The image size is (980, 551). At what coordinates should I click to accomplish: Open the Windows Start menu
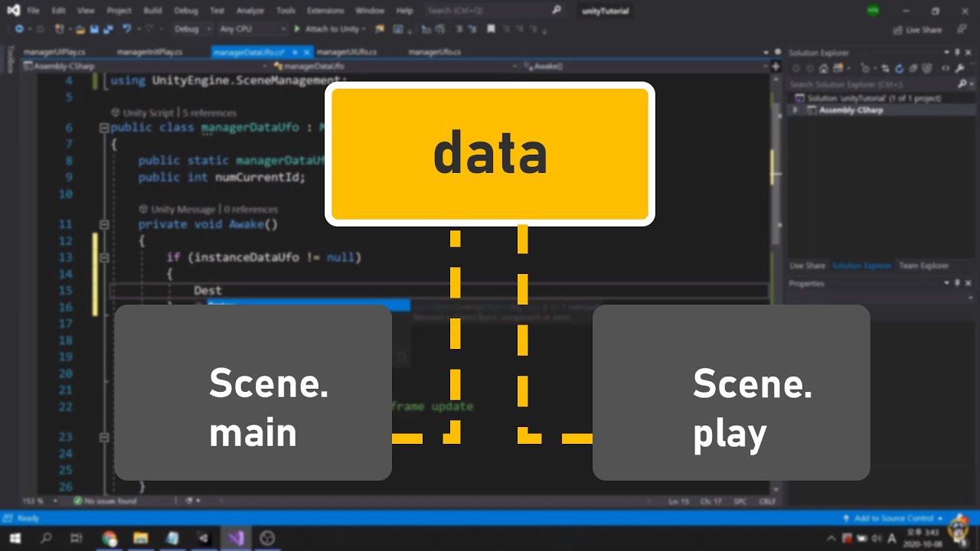(15, 538)
